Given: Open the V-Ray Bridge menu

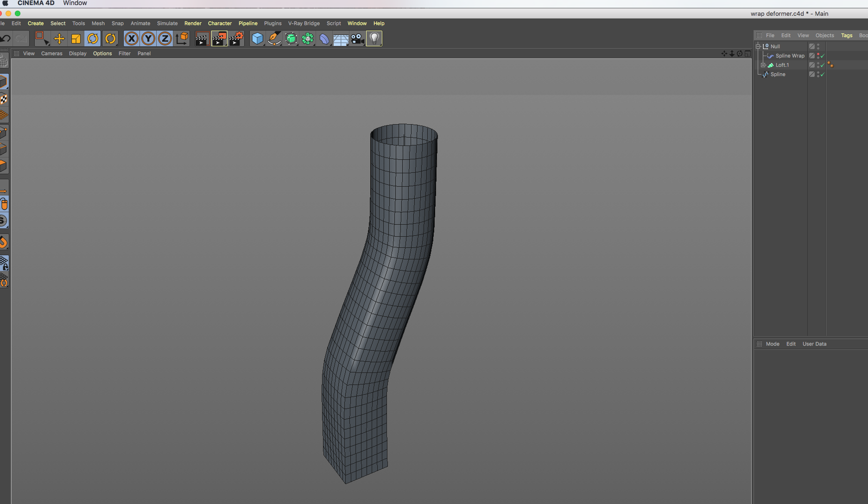Looking at the screenshot, I should pyautogui.click(x=304, y=23).
